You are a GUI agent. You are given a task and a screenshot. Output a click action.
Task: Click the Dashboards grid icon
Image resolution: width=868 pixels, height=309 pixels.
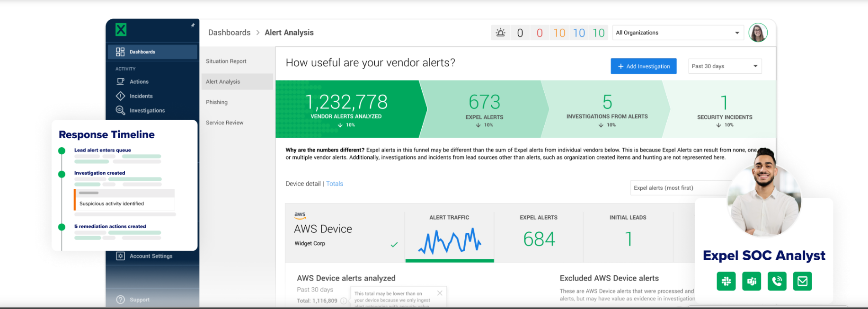click(120, 52)
